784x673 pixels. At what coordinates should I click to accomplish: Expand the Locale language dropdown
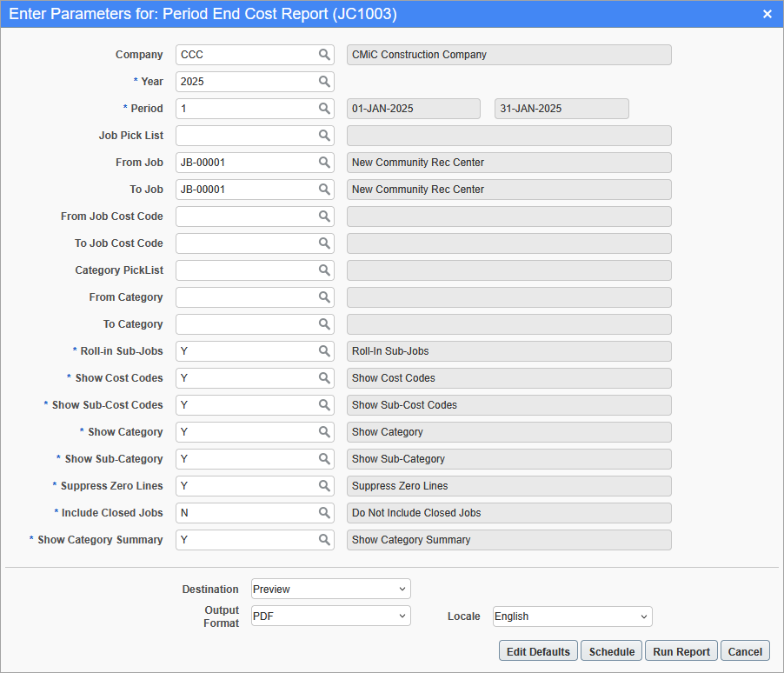tap(572, 616)
